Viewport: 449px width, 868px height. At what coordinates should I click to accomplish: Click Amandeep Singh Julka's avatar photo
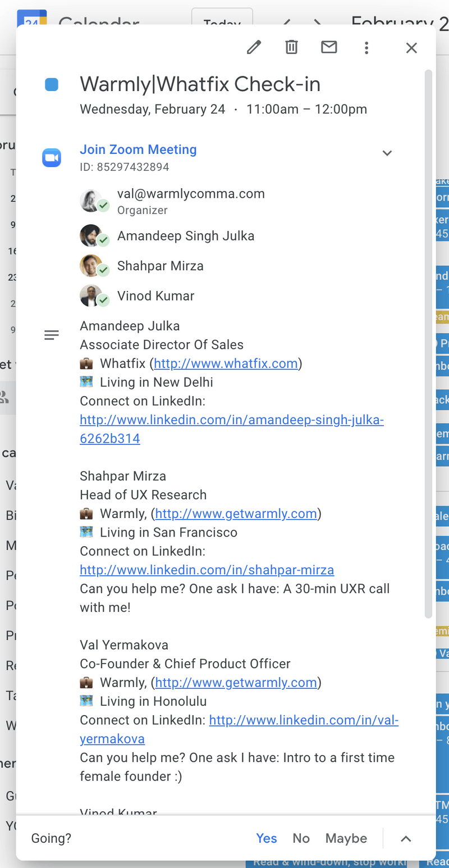tap(94, 237)
